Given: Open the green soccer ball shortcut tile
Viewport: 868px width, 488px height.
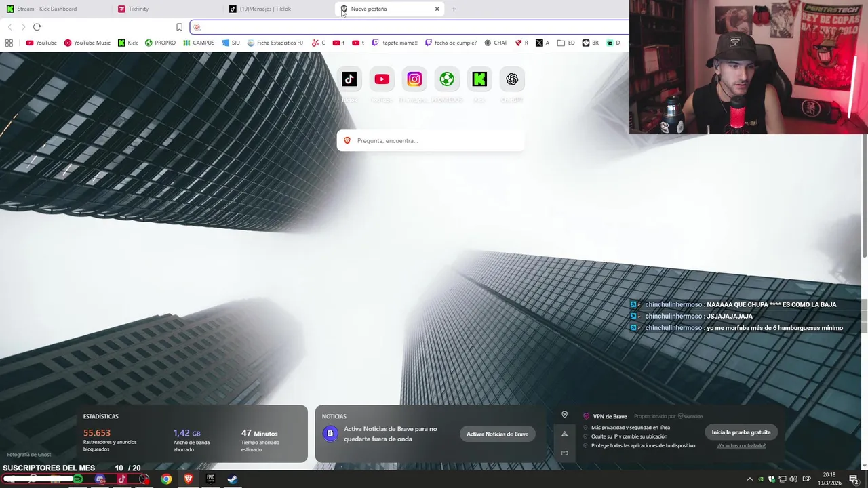Looking at the screenshot, I should [447, 79].
